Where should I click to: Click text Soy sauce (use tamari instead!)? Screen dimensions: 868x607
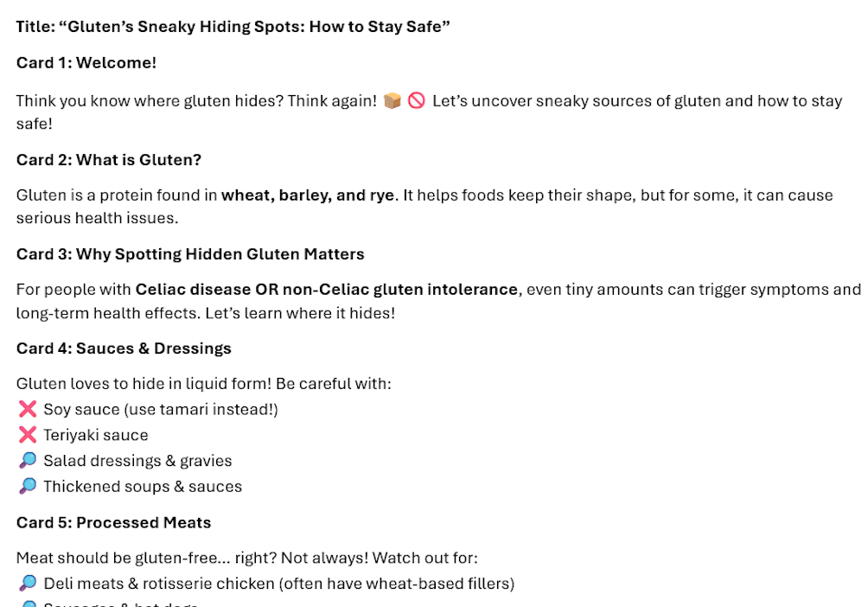click(x=161, y=409)
